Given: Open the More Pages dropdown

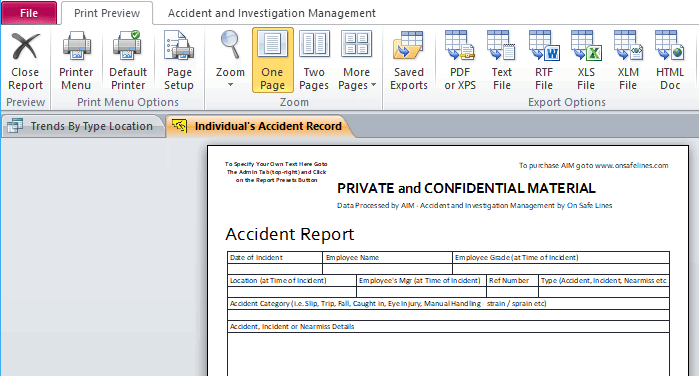Looking at the screenshot, I should click(x=357, y=61).
